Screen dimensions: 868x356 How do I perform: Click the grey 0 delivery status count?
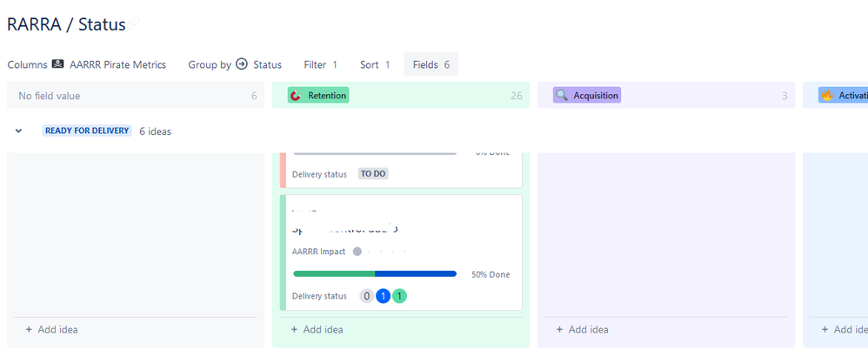[x=366, y=296]
